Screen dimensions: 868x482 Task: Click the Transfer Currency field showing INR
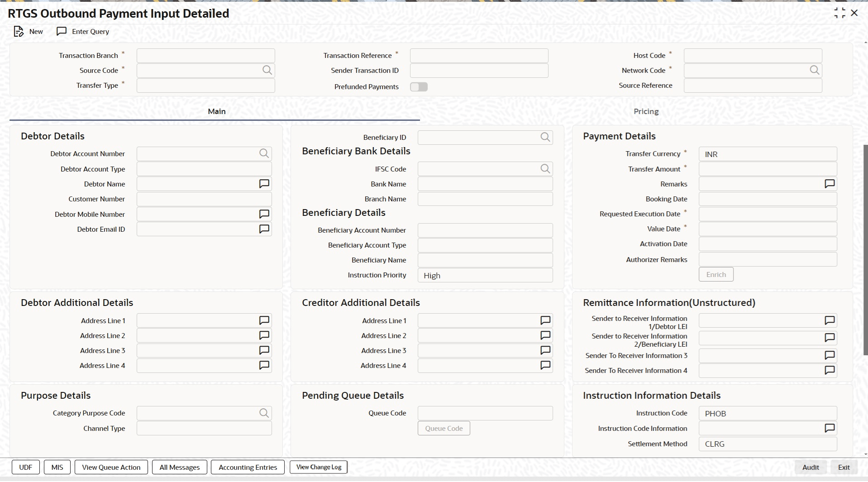768,154
